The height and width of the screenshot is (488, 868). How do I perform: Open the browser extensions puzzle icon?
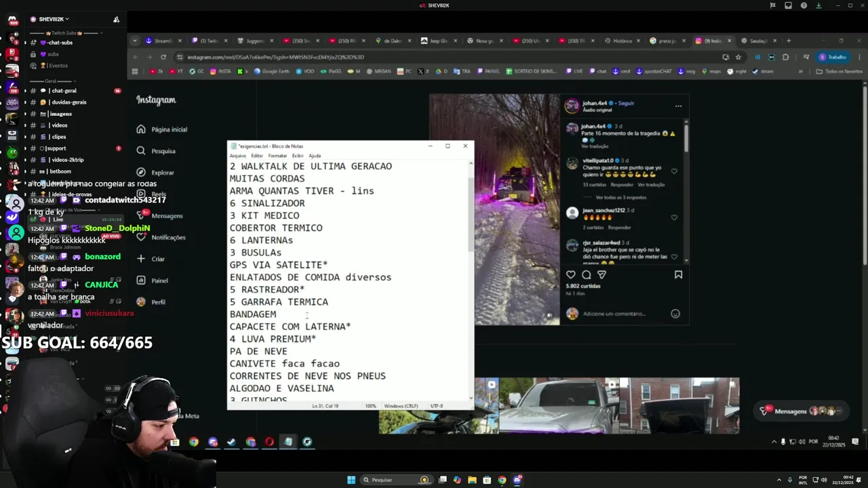tap(785, 57)
